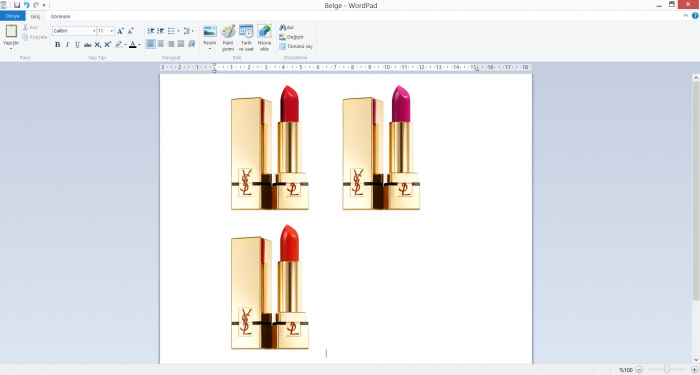Click the Save icon in the quick access toolbar
Viewport: 700px width, 375px height.
click(x=17, y=5)
